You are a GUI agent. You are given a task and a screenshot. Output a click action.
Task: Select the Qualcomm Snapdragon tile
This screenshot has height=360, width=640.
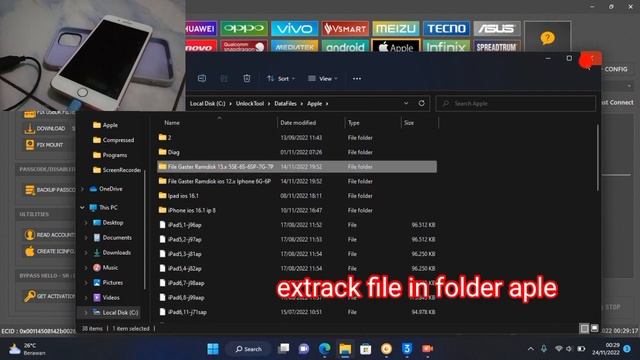point(244,46)
